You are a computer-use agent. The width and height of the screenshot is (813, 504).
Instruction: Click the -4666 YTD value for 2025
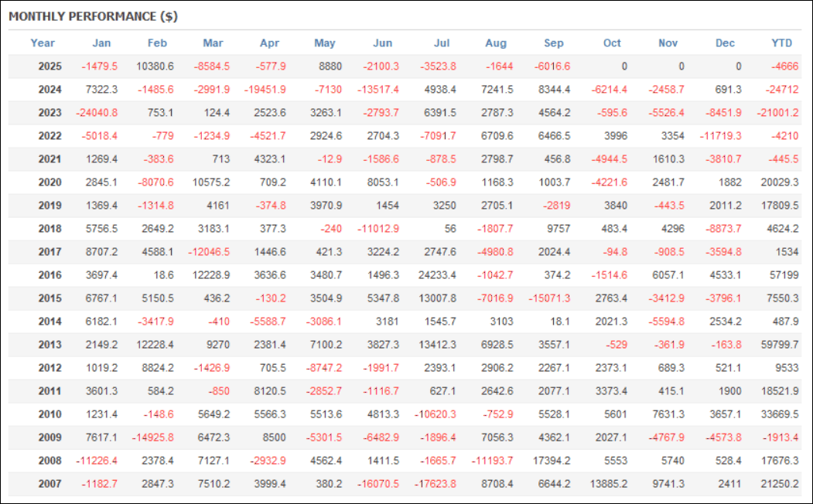784,66
